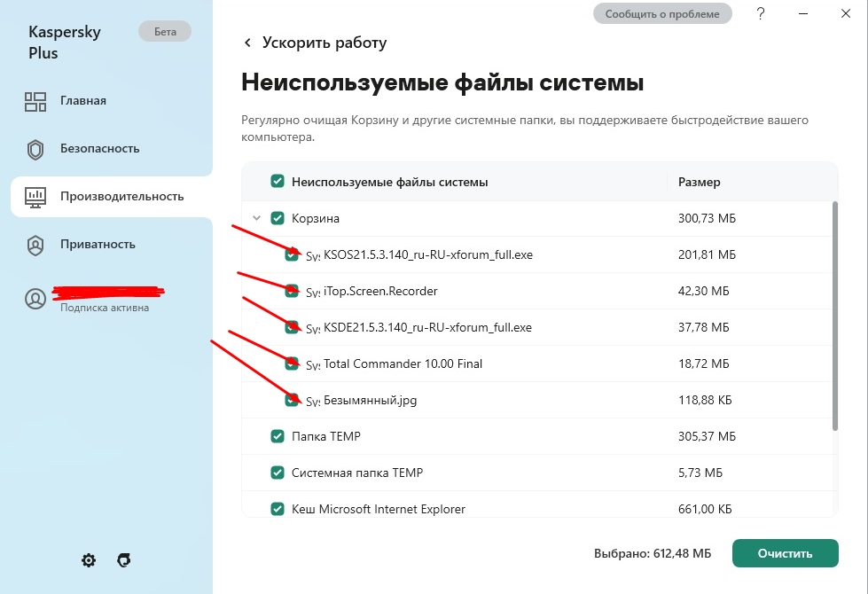Toggle checkbox for iTop.Screen.Recorder

coord(292,291)
